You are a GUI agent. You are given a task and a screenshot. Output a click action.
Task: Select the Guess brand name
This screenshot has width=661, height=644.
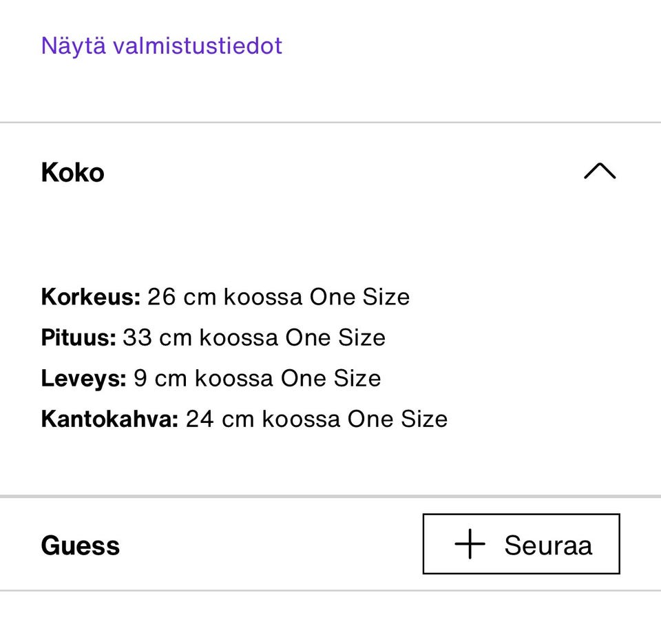pos(79,545)
